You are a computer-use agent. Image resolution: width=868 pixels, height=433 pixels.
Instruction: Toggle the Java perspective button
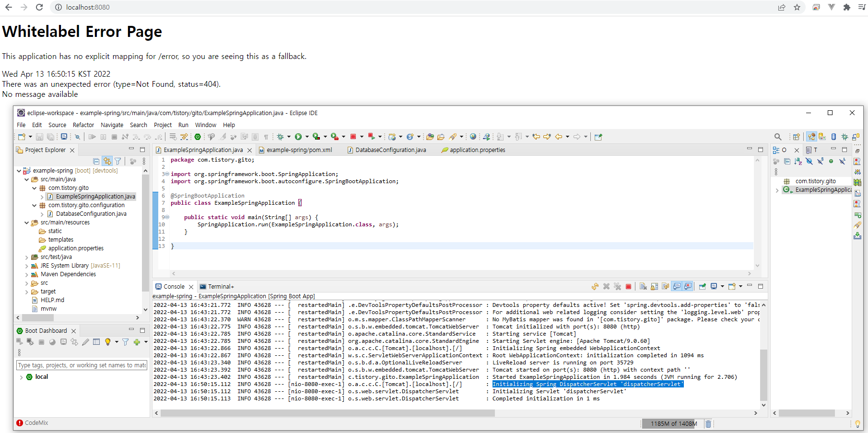tap(811, 137)
